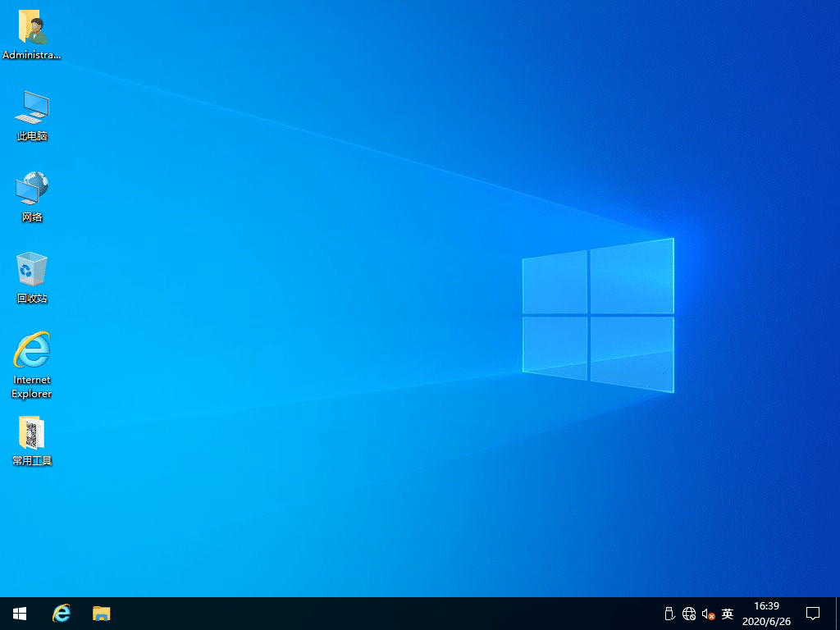
Task: Select the Internet Explorer desktop shortcut
Action: pos(31,357)
